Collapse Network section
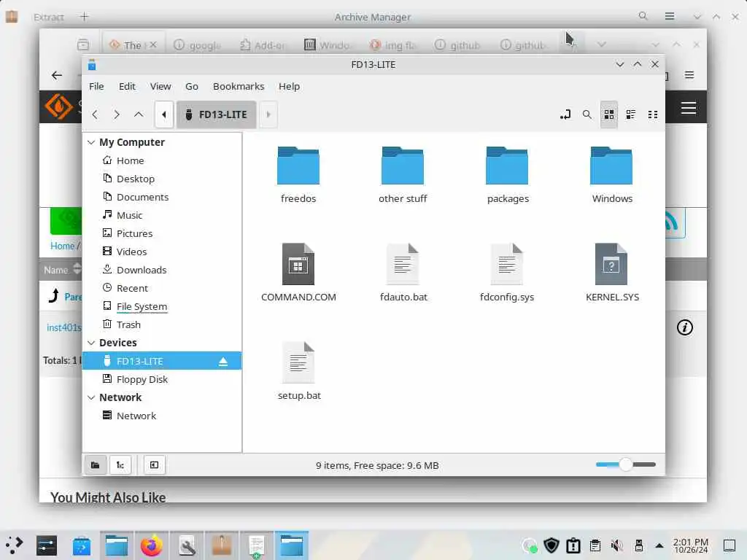The width and height of the screenshot is (747, 560). (91, 397)
